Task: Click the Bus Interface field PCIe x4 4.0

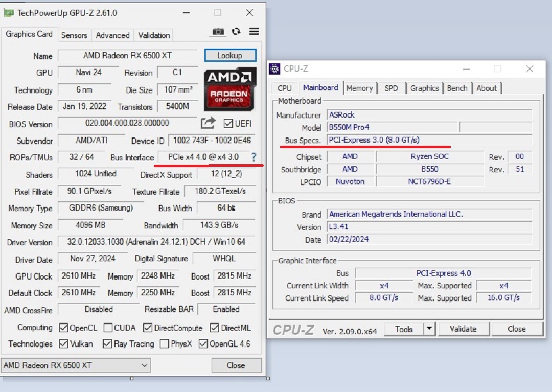Action: pyautogui.click(x=203, y=157)
